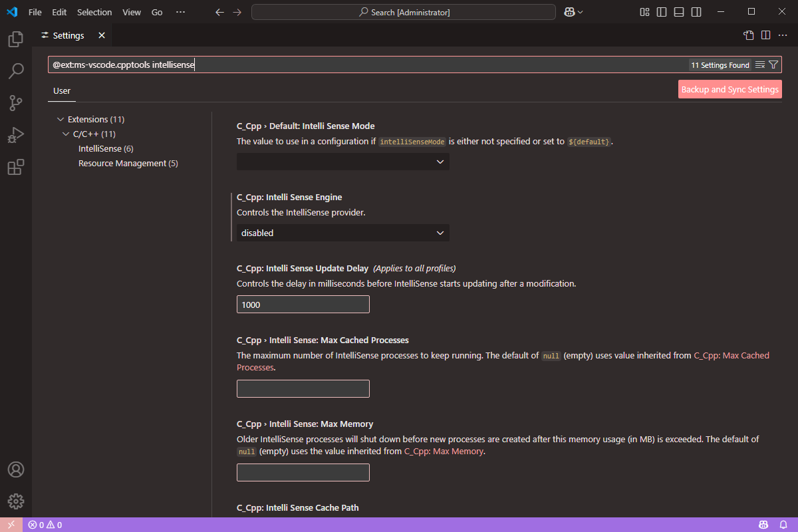Open the Run and Debug view
The image size is (798, 532).
click(16, 135)
